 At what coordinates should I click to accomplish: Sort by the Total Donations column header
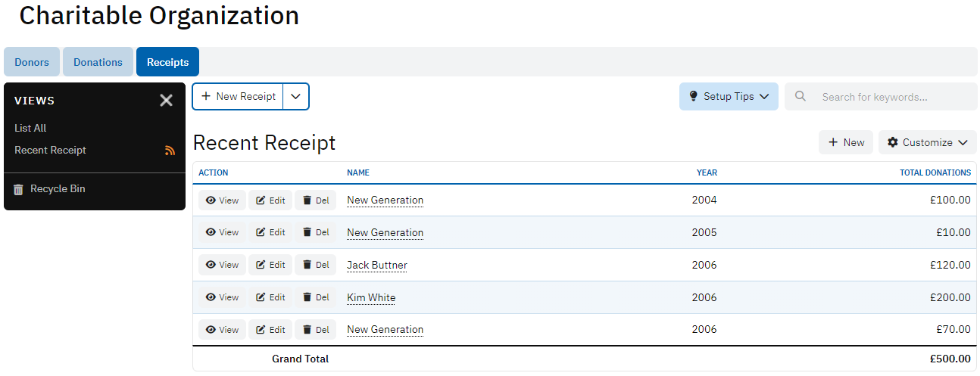[935, 172]
